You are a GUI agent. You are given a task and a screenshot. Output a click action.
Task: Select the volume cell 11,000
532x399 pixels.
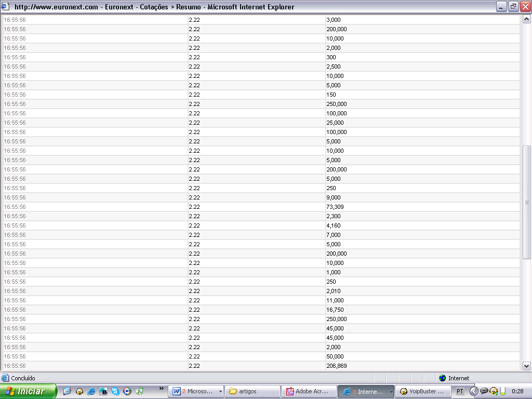pyautogui.click(x=335, y=300)
